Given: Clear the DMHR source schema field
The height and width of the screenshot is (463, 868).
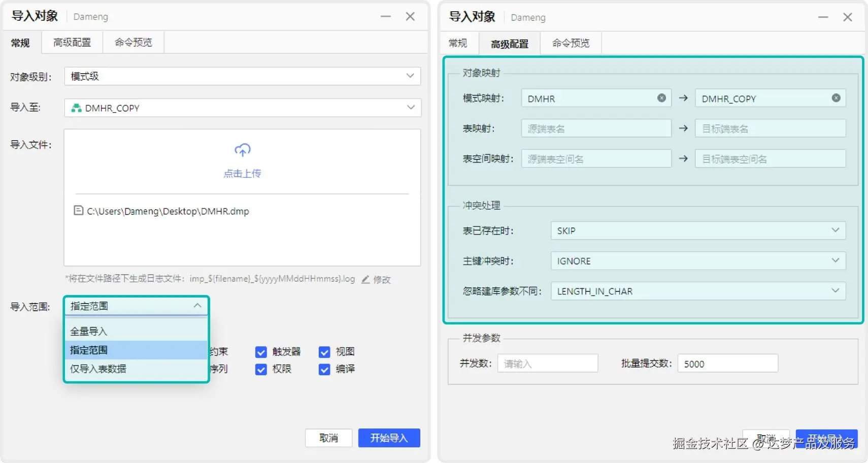Looking at the screenshot, I should 661,98.
